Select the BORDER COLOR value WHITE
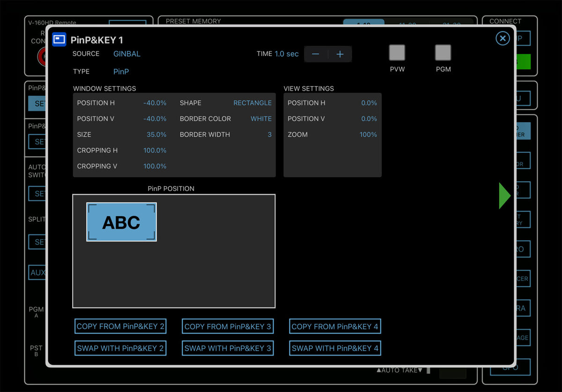This screenshot has width=562, height=392. point(261,119)
